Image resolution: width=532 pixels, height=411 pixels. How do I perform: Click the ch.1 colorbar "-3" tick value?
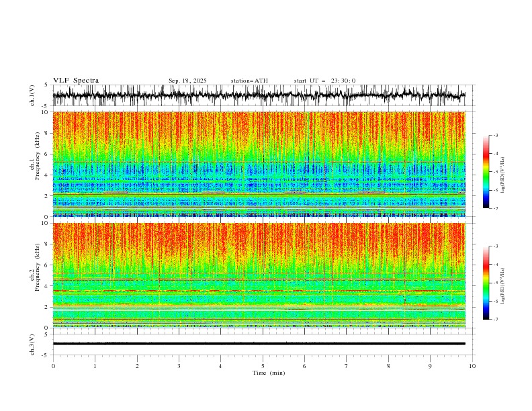496,135
